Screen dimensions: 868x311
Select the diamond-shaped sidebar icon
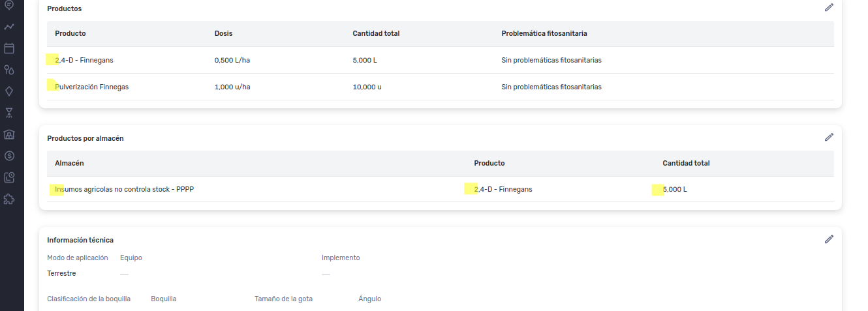pos(9,91)
